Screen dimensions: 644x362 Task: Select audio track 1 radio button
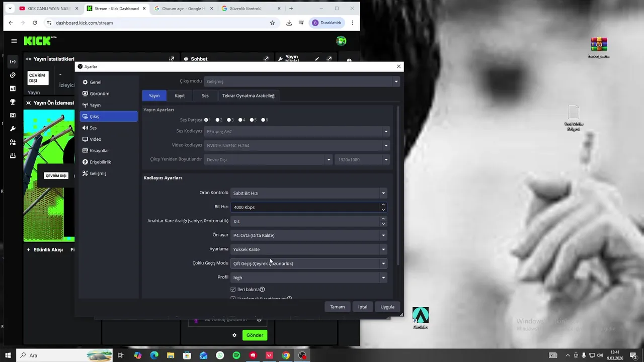(x=207, y=120)
